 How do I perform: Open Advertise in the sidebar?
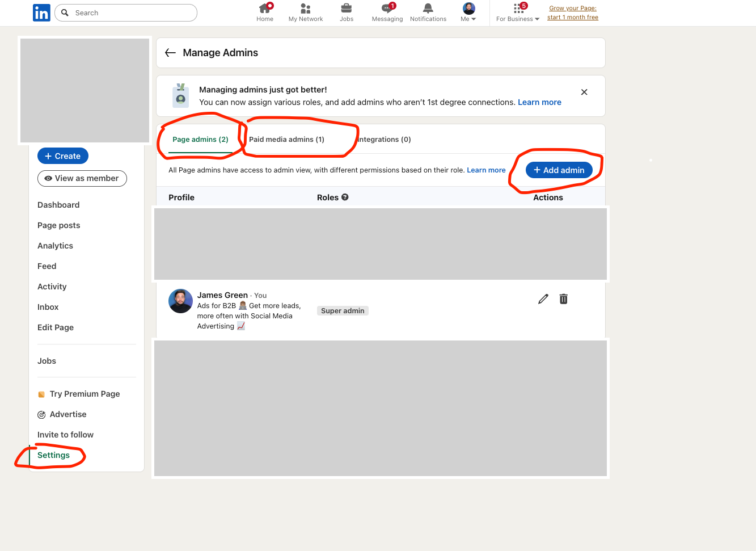62,414
